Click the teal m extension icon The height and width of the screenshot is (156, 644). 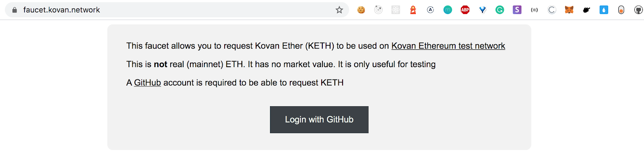coord(448,10)
